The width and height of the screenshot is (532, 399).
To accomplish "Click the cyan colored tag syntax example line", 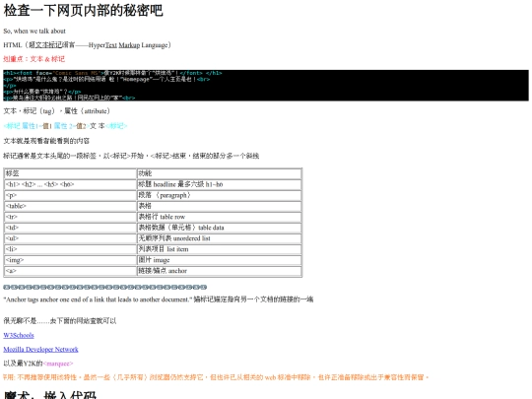I will click(65, 126).
